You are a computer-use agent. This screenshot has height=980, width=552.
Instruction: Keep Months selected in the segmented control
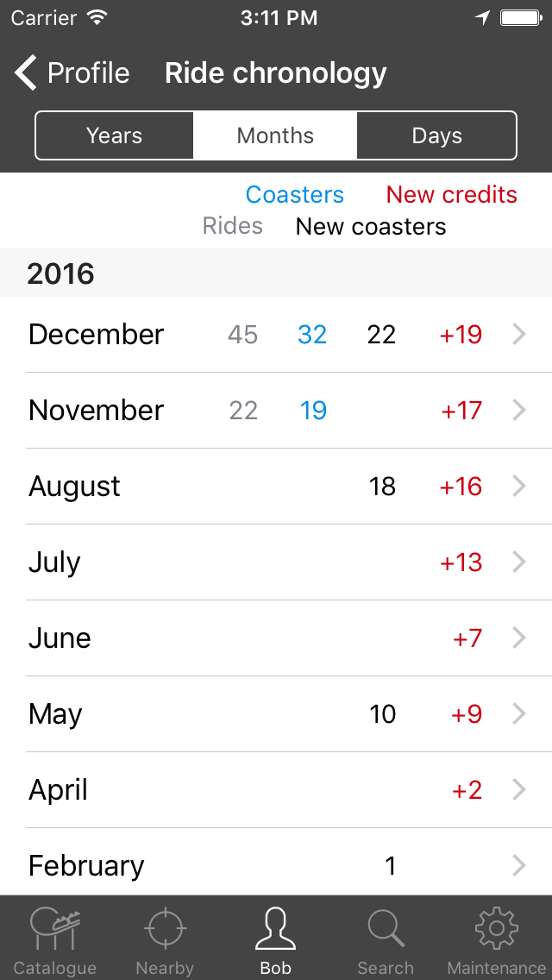pyautogui.click(x=274, y=135)
